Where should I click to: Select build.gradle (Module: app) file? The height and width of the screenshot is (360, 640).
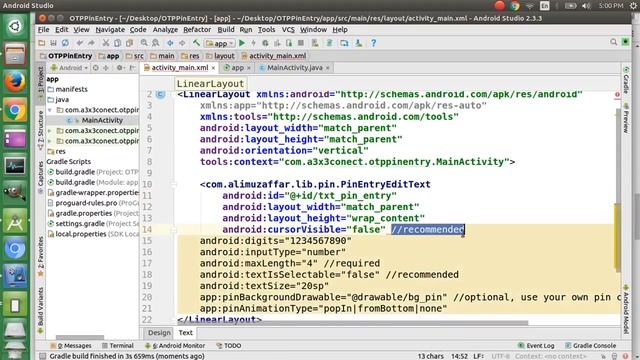tap(93, 182)
